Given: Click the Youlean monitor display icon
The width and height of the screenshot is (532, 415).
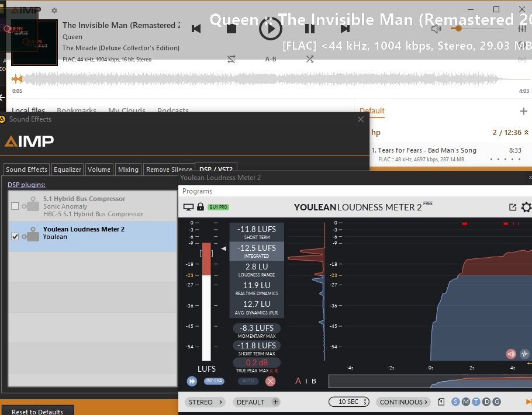Looking at the screenshot, I should pyautogui.click(x=188, y=207).
